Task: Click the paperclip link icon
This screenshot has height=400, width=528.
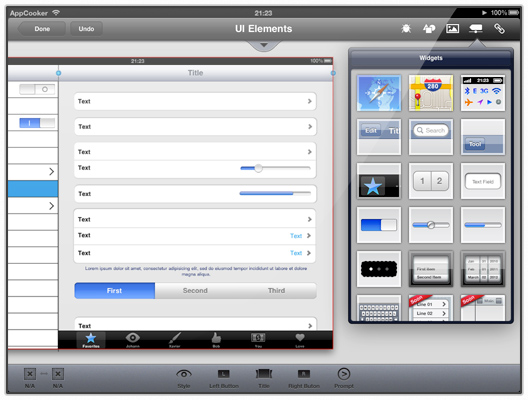Action: coord(499,29)
